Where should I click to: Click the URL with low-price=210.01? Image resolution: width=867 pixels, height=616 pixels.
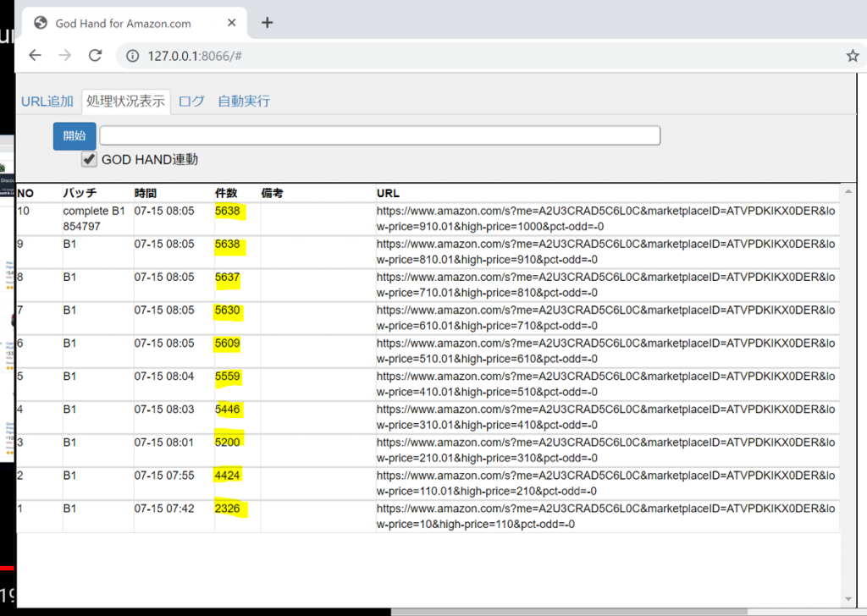606,450
